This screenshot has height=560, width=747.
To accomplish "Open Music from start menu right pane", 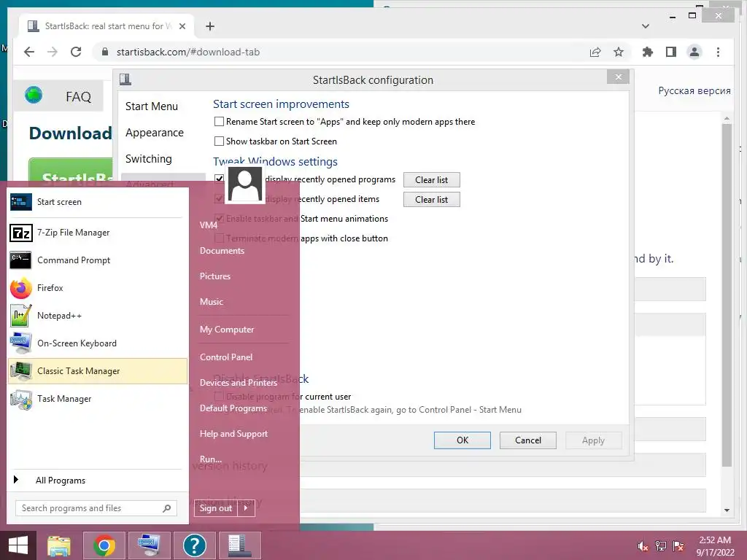I will click(x=212, y=302).
